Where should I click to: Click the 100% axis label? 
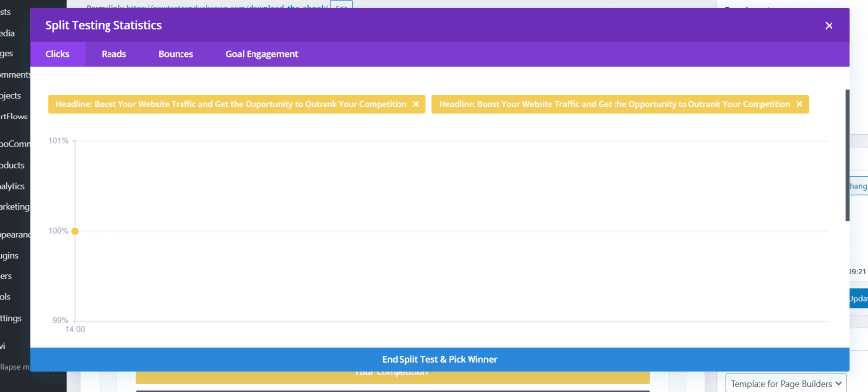[58, 231]
